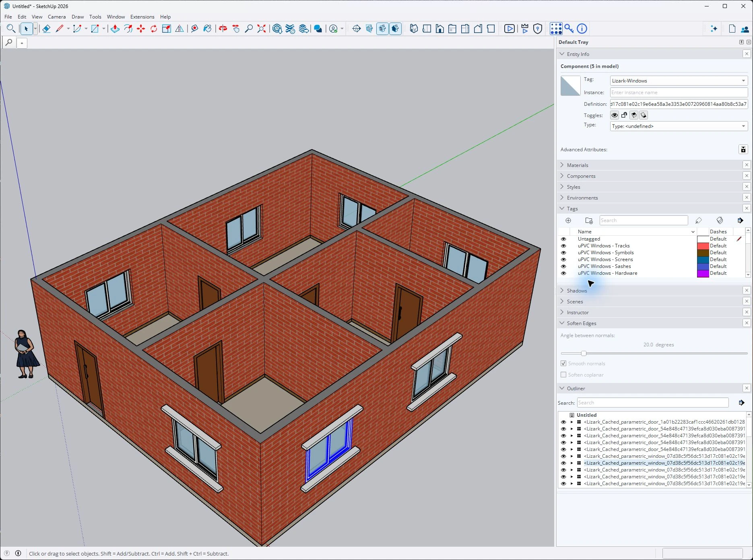753x560 pixels.
Task: Toggle visibility of uPVC Windows - Screens
Action: pos(563,259)
